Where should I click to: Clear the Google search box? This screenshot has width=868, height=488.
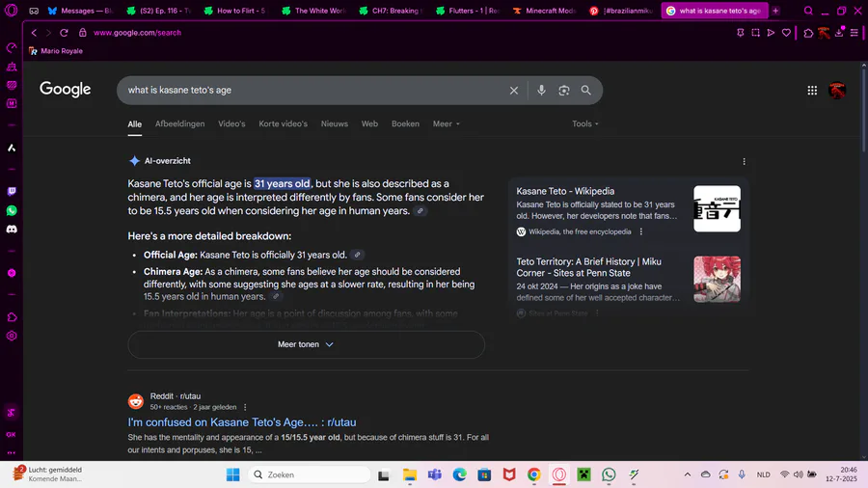[x=514, y=91]
